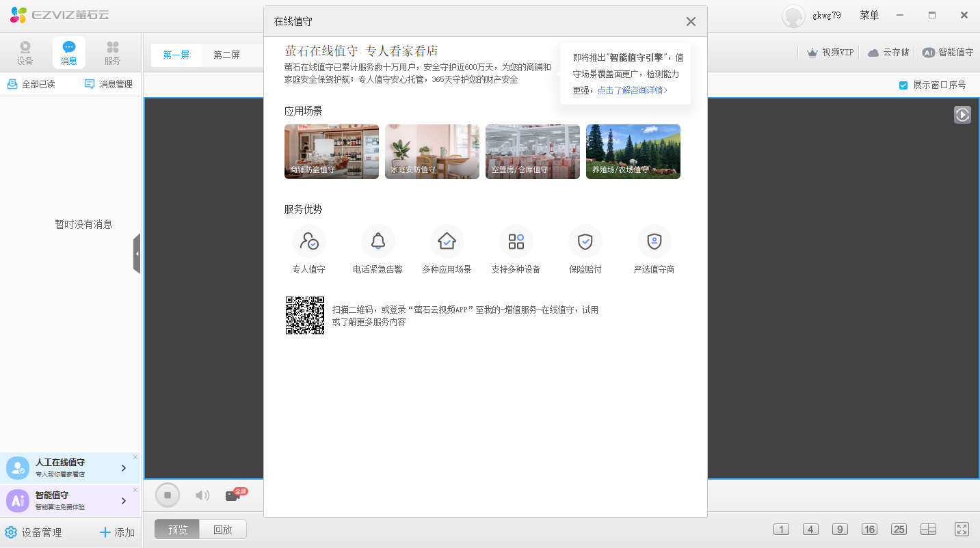Click the 保险赔付 shield icon

pyautogui.click(x=585, y=241)
